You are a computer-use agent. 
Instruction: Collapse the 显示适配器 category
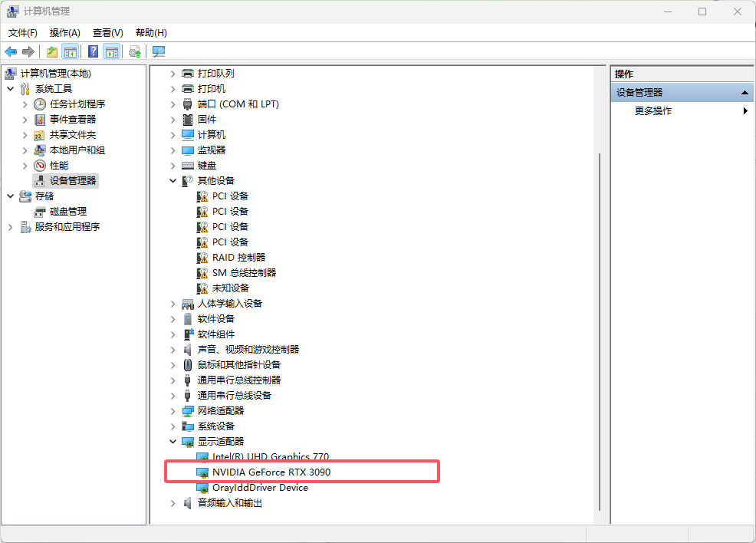[x=173, y=441]
